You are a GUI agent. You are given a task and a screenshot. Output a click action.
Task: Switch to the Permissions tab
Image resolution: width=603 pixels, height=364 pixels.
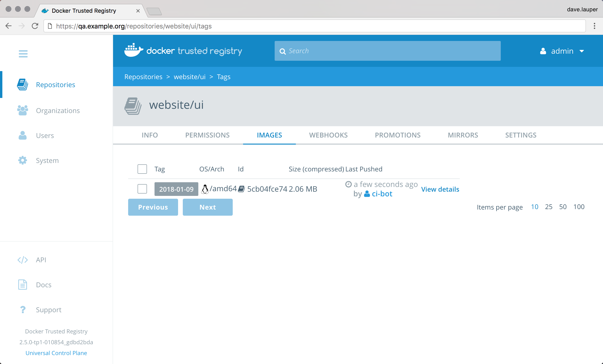(x=207, y=135)
